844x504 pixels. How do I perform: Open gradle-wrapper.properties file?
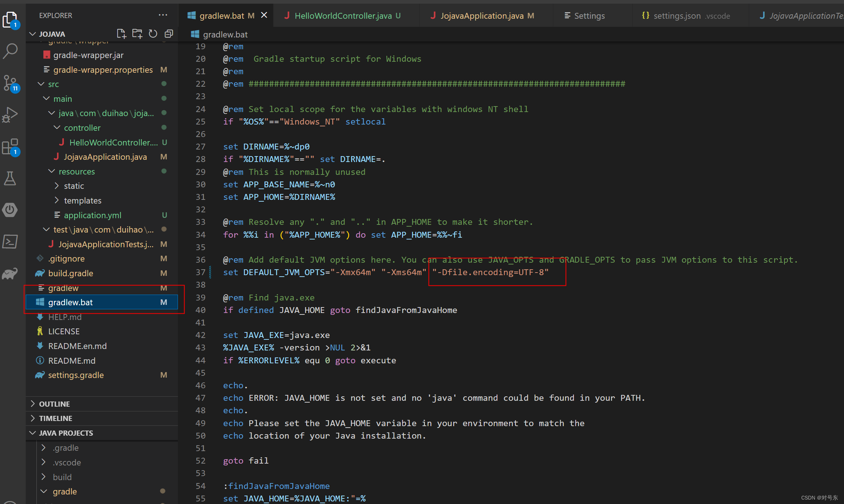(x=102, y=69)
